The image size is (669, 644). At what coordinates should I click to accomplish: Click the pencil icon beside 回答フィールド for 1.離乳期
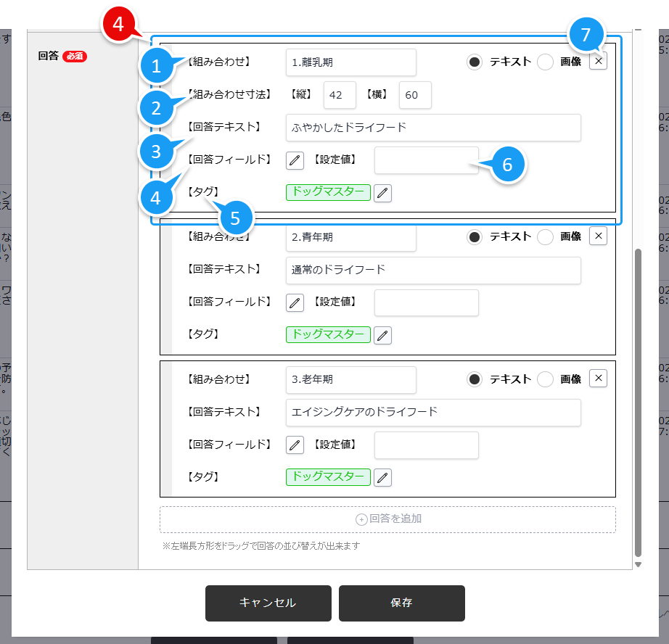click(x=295, y=160)
